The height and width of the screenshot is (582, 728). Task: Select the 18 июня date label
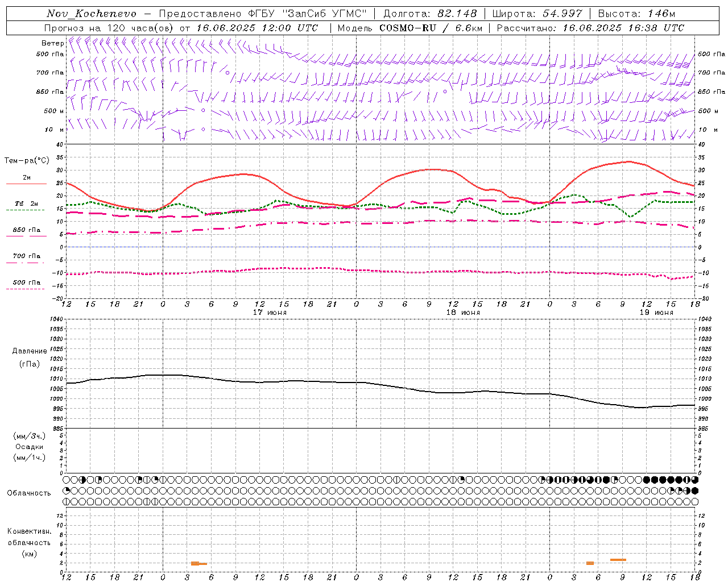(x=463, y=313)
